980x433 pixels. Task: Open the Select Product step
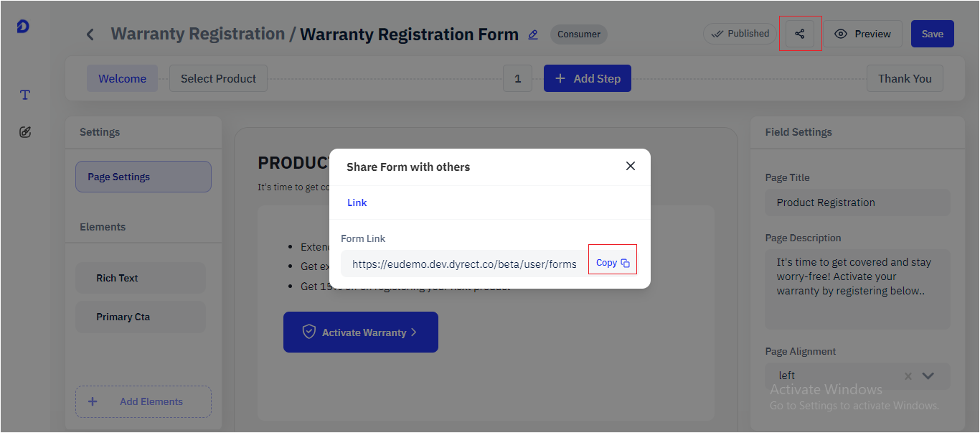click(218, 78)
